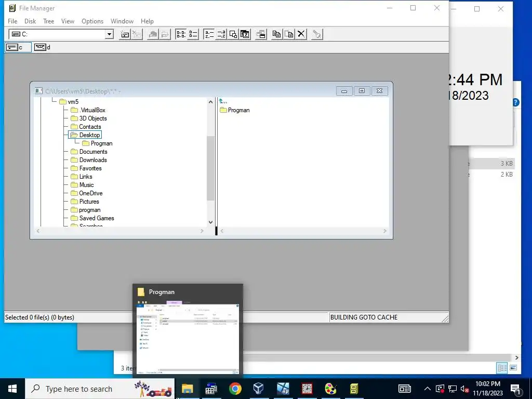Click the Share As toolbar icon
Viewport: 532px width, 399px height.
click(x=153, y=34)
